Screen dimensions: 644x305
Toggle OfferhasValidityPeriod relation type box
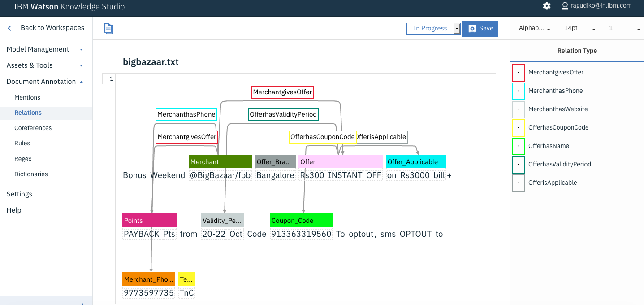[x=519, y=164]
